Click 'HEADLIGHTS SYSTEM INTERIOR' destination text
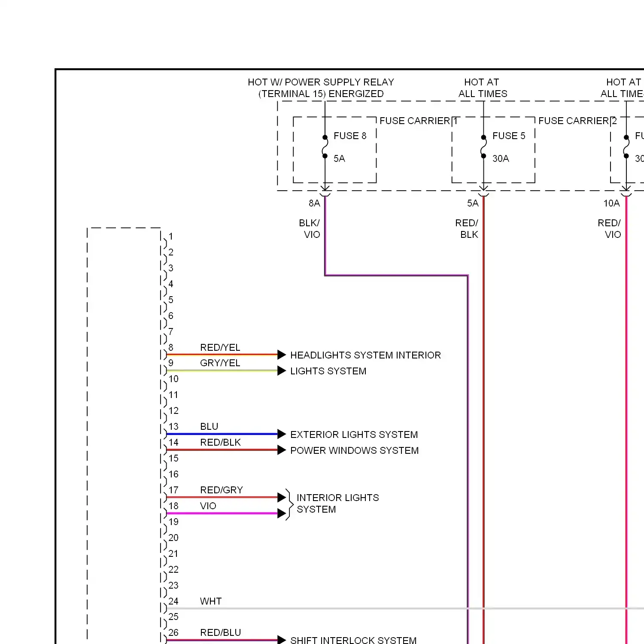The height and width of the screenshot is (644, 644). [365, 355]
